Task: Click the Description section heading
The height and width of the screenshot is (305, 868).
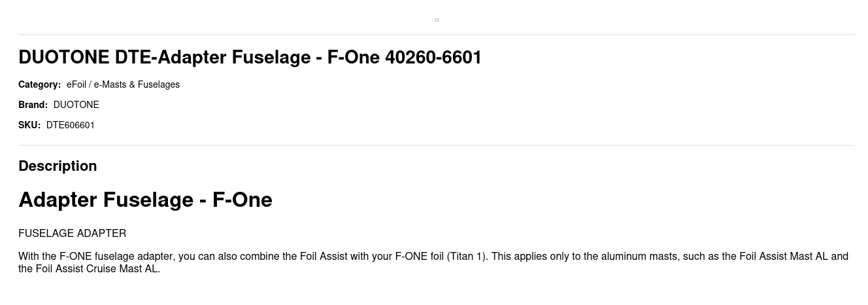Action: click(58, 166)
